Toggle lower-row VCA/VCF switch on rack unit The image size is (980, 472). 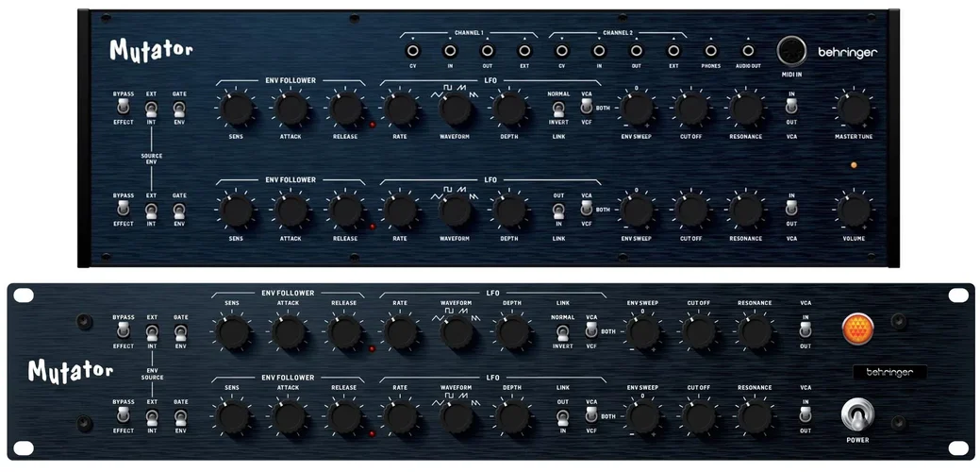(590, 415)
